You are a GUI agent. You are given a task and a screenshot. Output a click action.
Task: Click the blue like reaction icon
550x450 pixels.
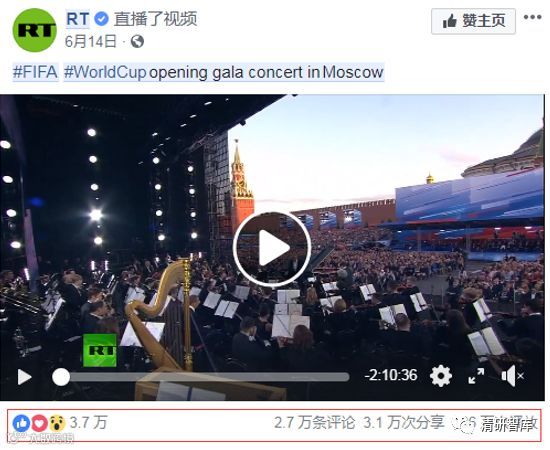tap(21, 423)
